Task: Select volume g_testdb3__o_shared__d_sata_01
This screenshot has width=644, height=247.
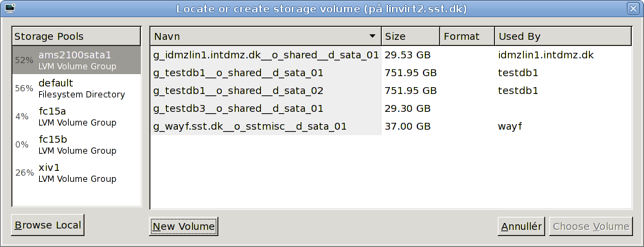Action: coord(391,108)
